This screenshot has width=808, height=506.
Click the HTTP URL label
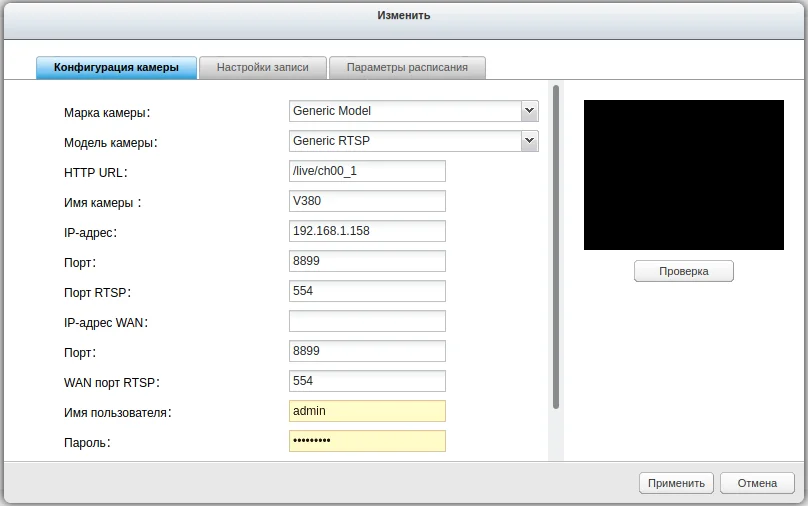[95, 173]
